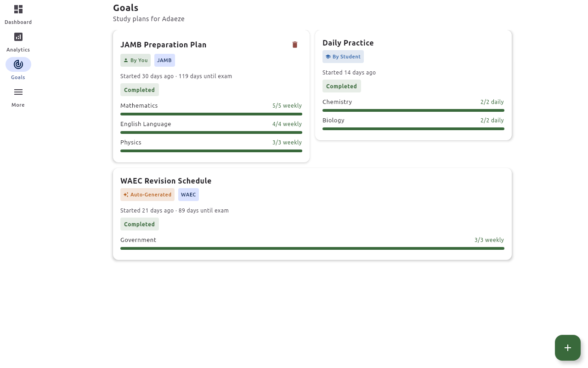Image resolution: width=588 pixels, height=368 pixels.
Task: Click the Mathematics progress bar
Action: (x=211, y=114)
